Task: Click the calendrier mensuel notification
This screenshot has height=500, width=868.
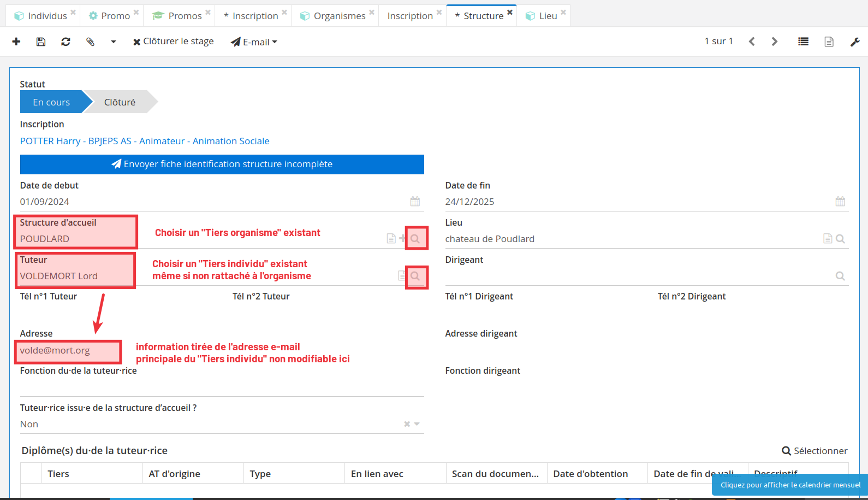Action: 790,485
